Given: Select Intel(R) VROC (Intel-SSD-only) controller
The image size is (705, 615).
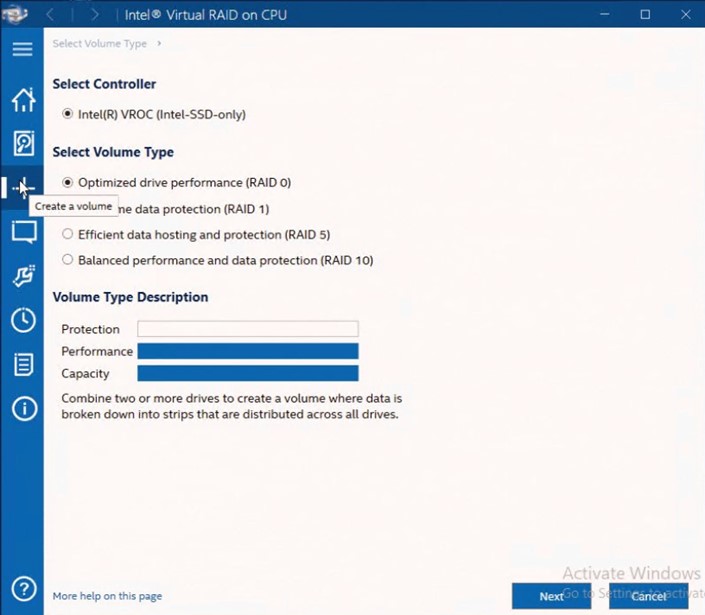Looking at the screenshot, I should coord(68,114).
